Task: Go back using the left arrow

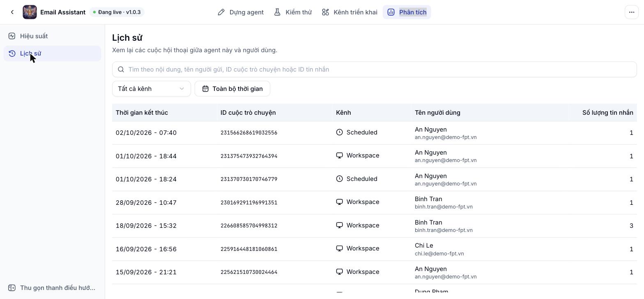Action: click(12, 12)
